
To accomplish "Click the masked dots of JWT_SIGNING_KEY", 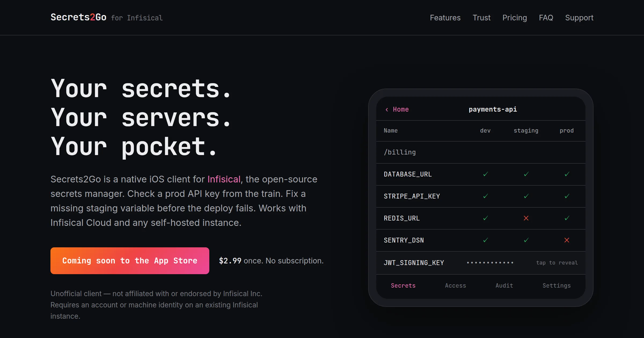I will pyautogui.click(x=490, y=263).
